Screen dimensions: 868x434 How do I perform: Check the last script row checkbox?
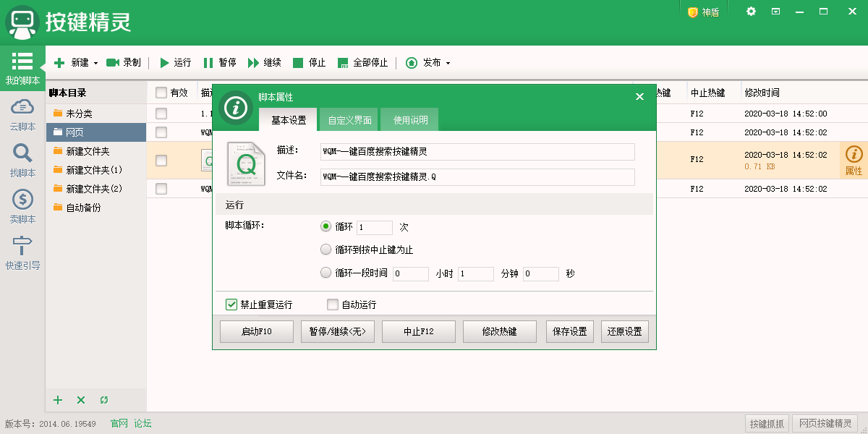coord(161,189)
